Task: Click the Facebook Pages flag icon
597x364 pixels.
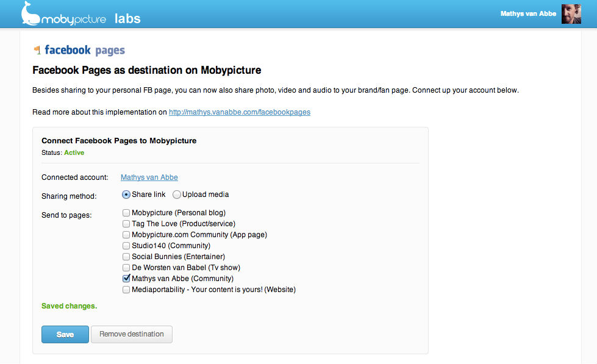Action: click(37, 50)
